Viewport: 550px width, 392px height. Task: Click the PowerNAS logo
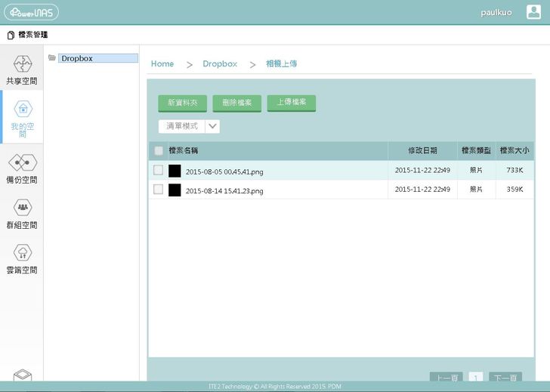(x=31, y=12)
